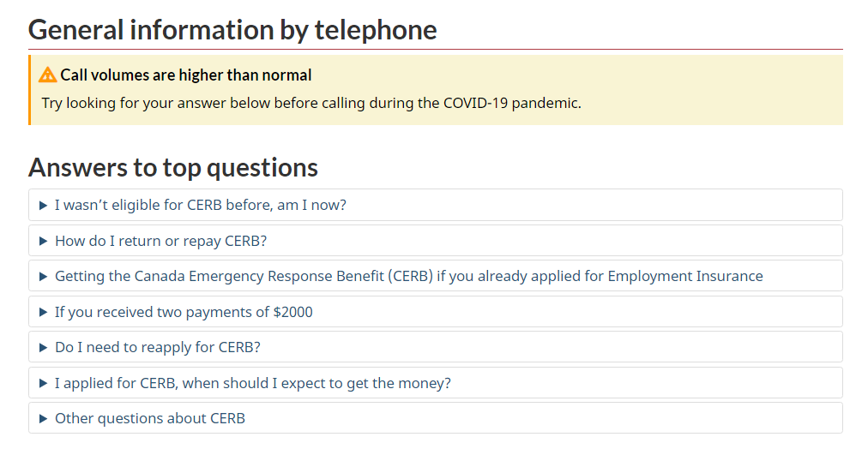Click the horizontal rule under the telephone heading

pos(436,50)
